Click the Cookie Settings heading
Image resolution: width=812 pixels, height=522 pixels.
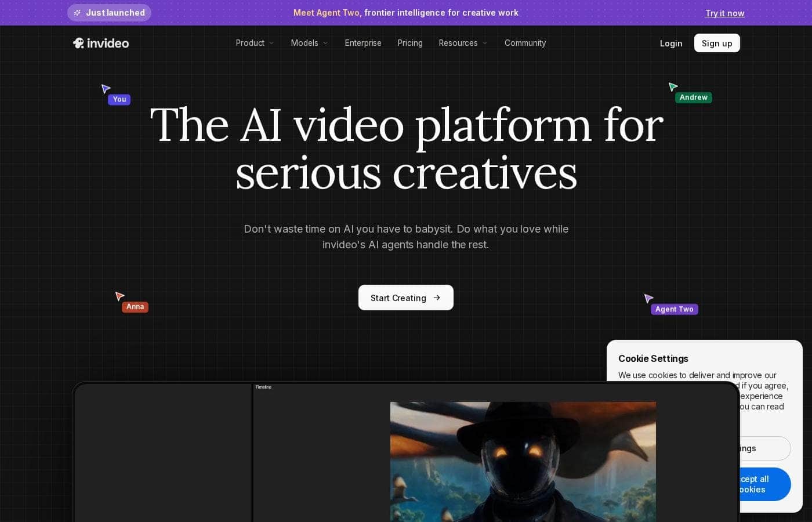tap(653, 358)
